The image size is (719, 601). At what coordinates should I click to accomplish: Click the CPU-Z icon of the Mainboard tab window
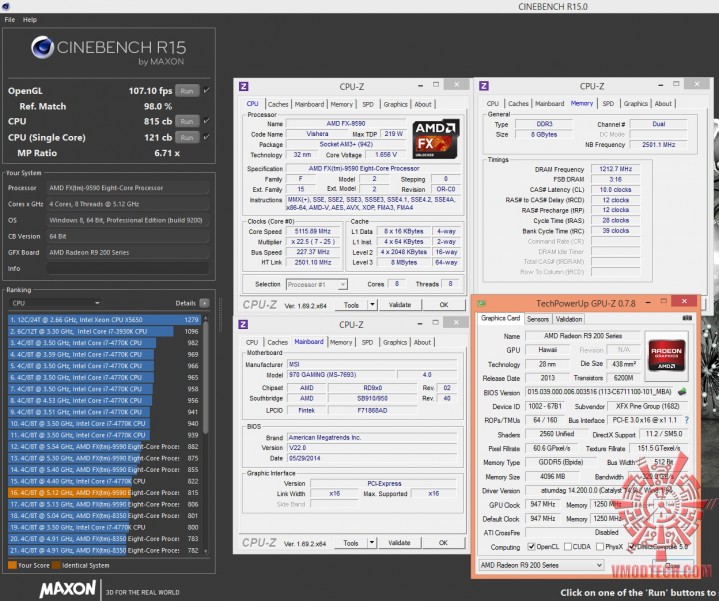243,324
